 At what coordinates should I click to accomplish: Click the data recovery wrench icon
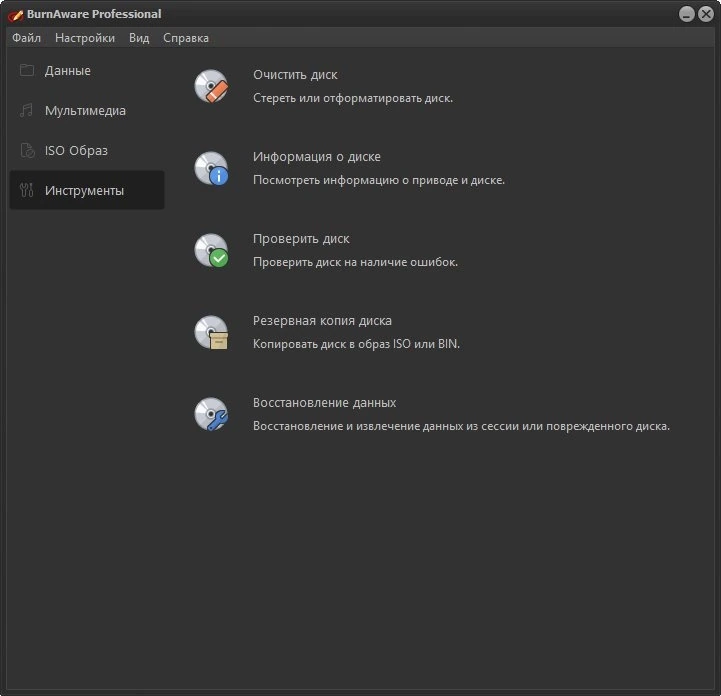211,414
